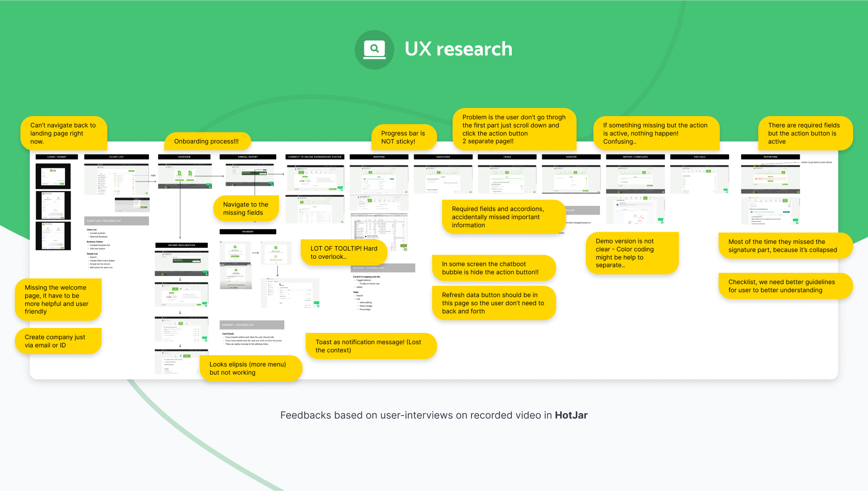Click the 'Navigate to the missing fields' note
The image size is (868, 491).
(246, 209)
